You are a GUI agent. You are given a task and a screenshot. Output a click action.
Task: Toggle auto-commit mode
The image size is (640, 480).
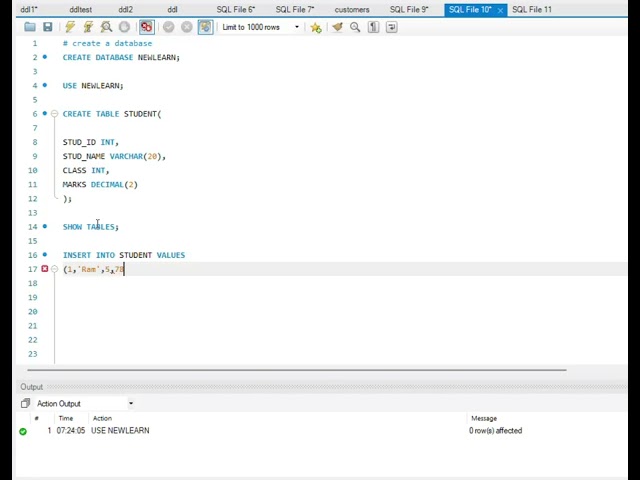point(205,27)
